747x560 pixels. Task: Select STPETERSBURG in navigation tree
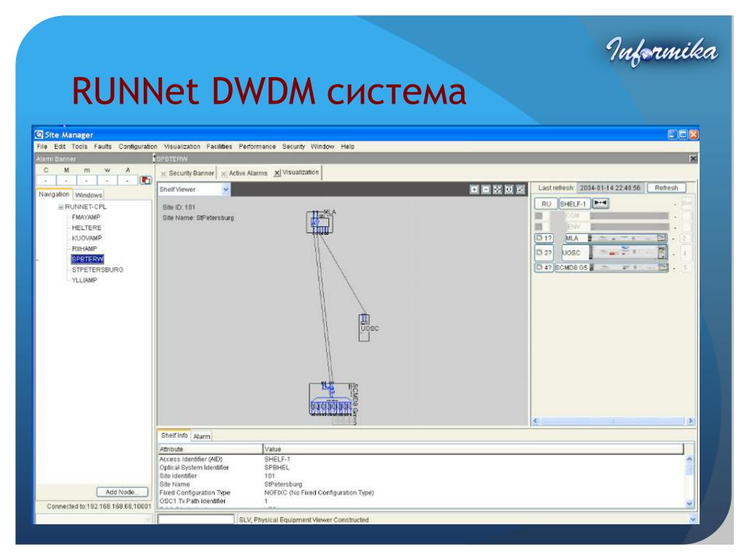97,270
